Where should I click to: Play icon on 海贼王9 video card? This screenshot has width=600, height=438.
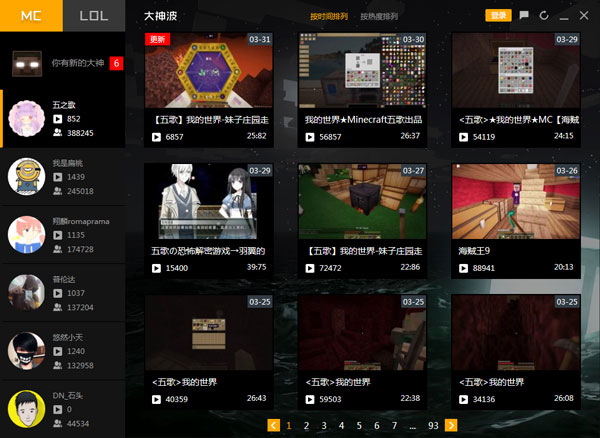click(x=463, y=268)
